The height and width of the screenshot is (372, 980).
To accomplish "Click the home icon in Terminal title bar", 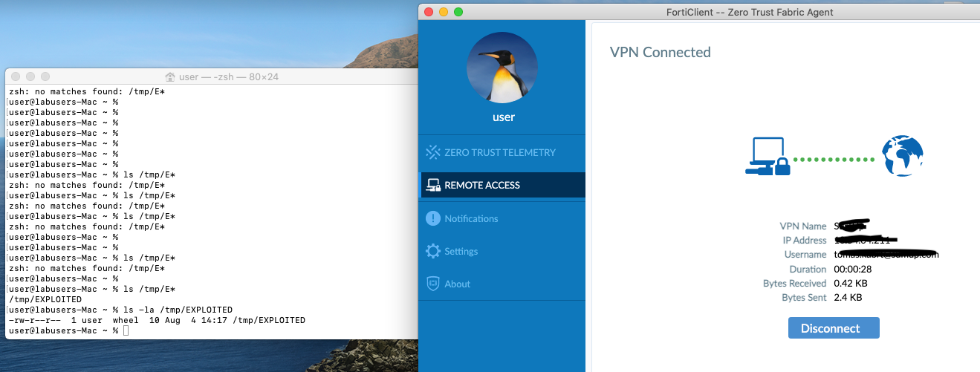I will click(x=170, y=77).
